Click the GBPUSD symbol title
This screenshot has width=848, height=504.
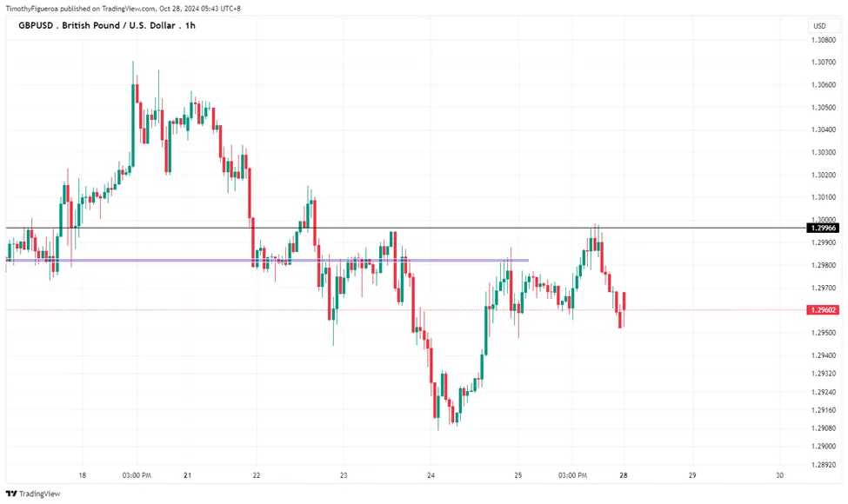[36, 25]
